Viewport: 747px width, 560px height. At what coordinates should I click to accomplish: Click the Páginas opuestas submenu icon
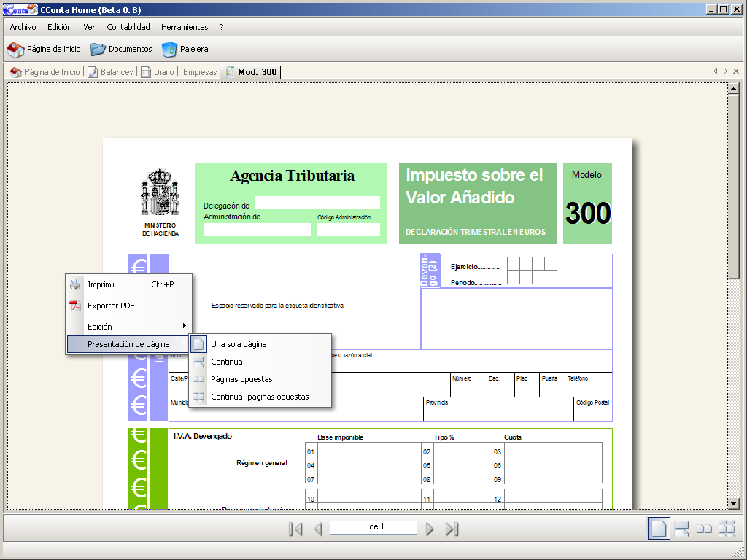[x=198, y=379]
